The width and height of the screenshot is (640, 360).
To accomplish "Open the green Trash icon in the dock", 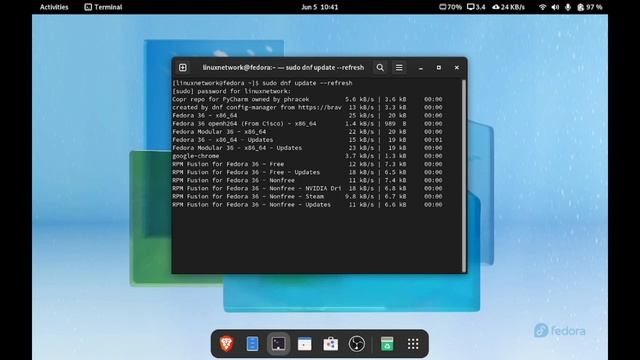I will coord(387,344).
